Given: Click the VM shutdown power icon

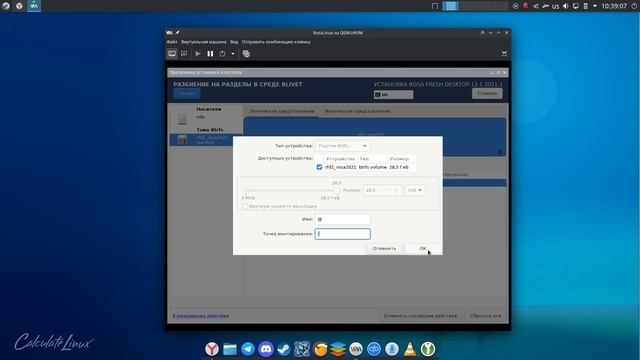Looking at the screenshot, I should [222, 53].
